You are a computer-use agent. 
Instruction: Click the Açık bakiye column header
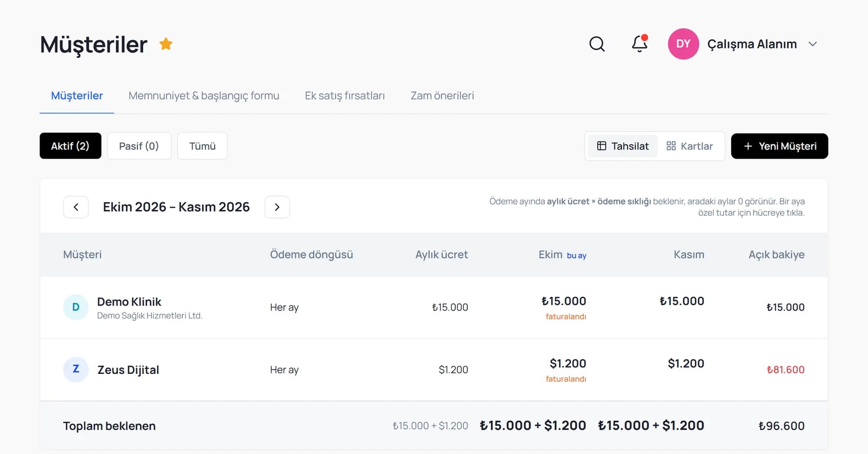(x=776, y=255)
